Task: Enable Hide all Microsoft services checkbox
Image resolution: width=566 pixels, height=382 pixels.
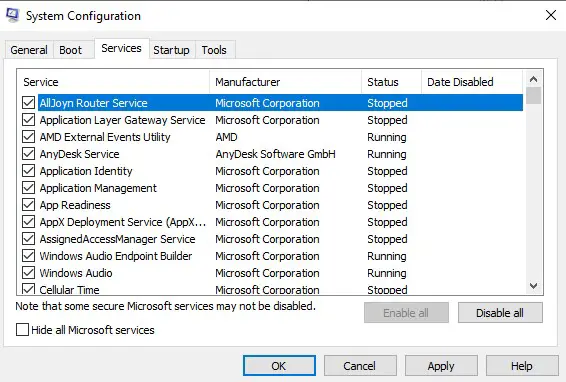Action: pos(22,329)
